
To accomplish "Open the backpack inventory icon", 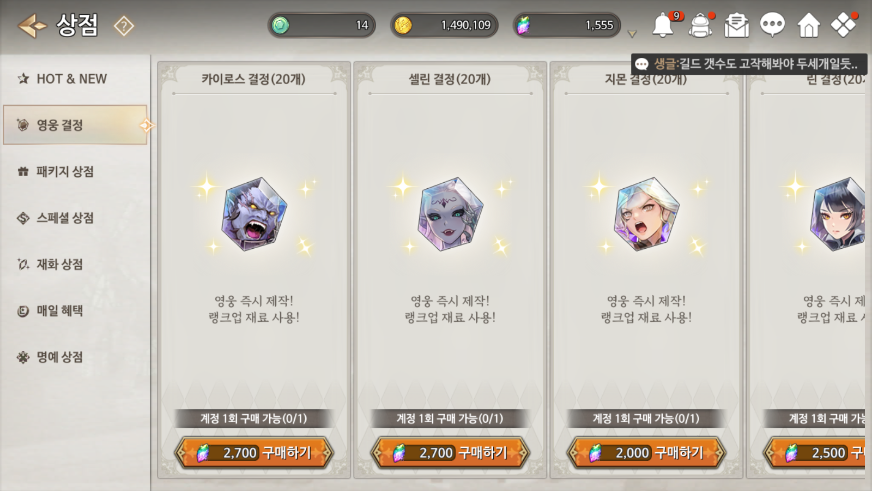I will point(700,25).
